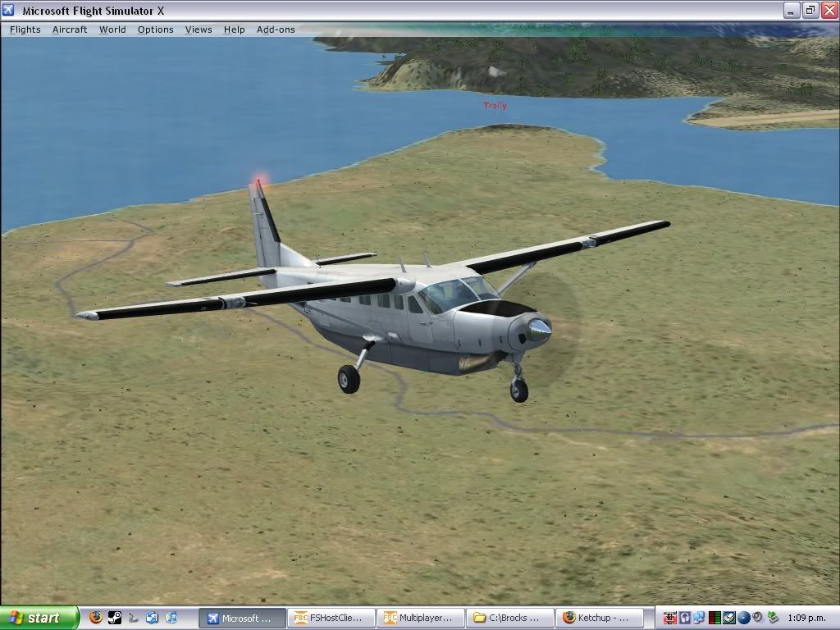Launch Firefox from Quick Launch
Viewport: 840px width, 630px height.
click(96, 618)
